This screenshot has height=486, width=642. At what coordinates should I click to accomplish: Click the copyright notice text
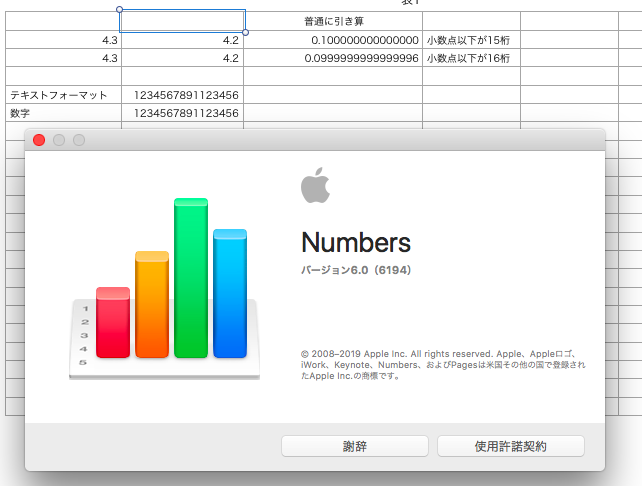(443, 365)
